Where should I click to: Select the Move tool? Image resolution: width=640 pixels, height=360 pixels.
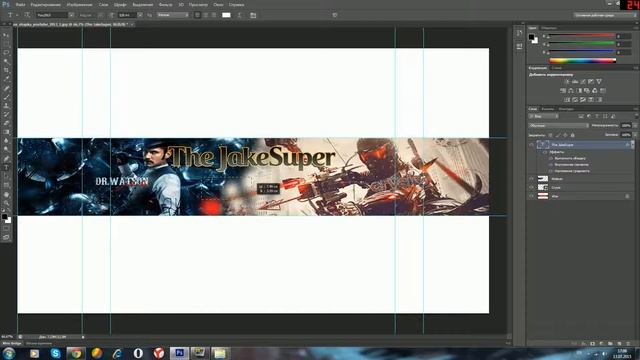(x=6, y=36)
